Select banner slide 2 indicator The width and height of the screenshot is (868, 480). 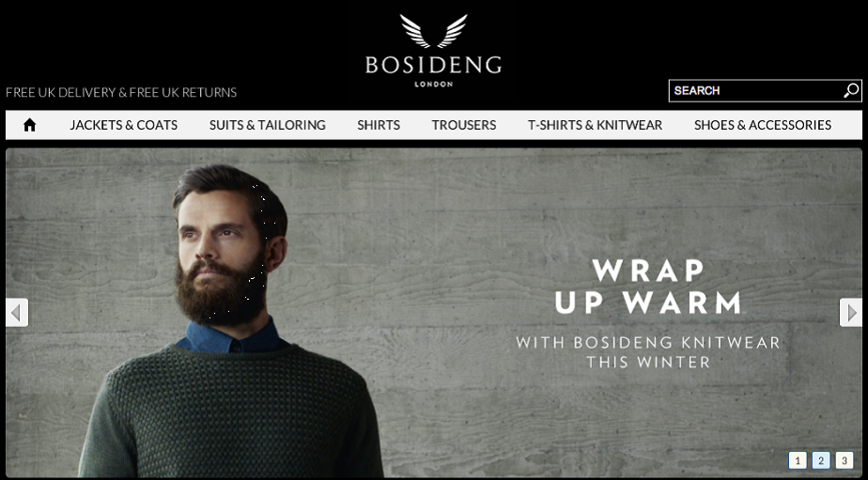[x=821, y=460]
